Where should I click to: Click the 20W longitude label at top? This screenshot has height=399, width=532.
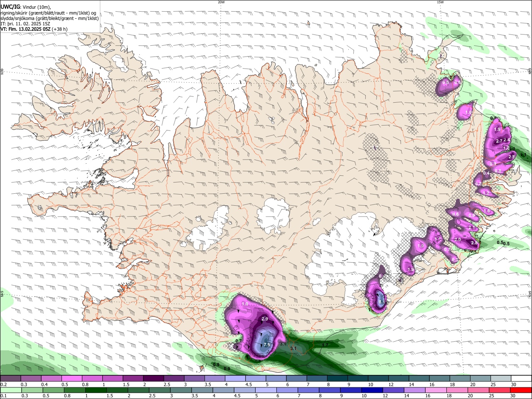(x=221, y=2)
